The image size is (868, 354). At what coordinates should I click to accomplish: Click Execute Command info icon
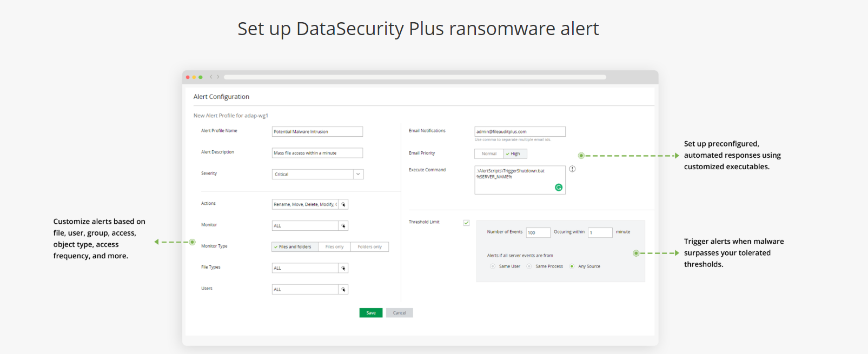pos(572,169)
